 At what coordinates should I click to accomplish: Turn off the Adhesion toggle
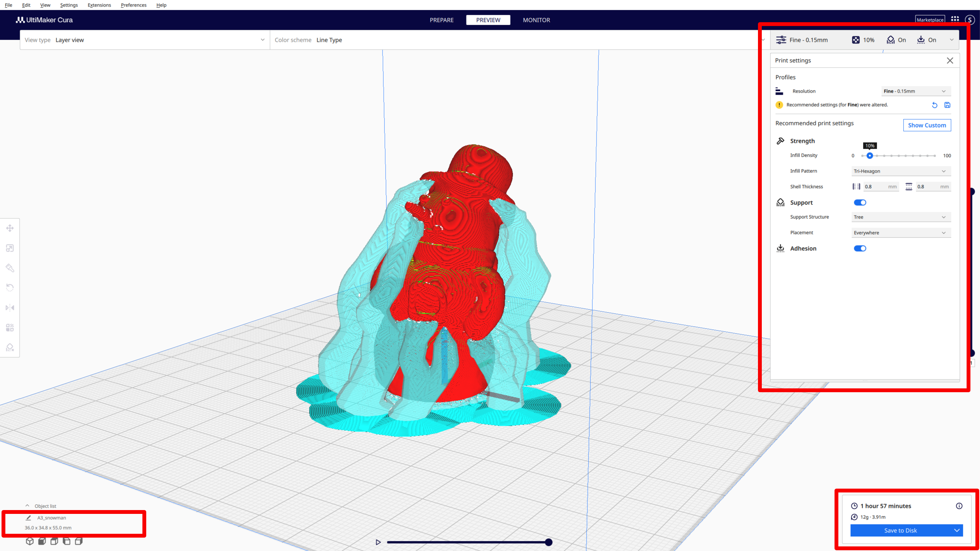coord(860,248)
